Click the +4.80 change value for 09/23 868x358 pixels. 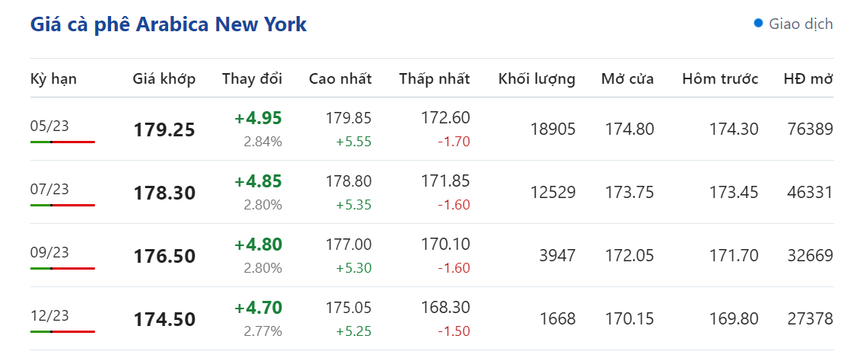tap(258, 245)
